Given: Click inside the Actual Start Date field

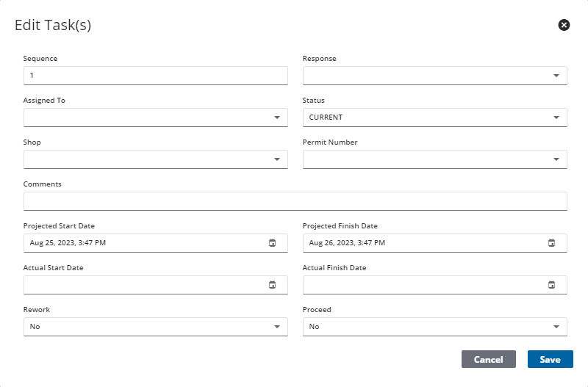Looking at the screenshot, I should 140,285.
